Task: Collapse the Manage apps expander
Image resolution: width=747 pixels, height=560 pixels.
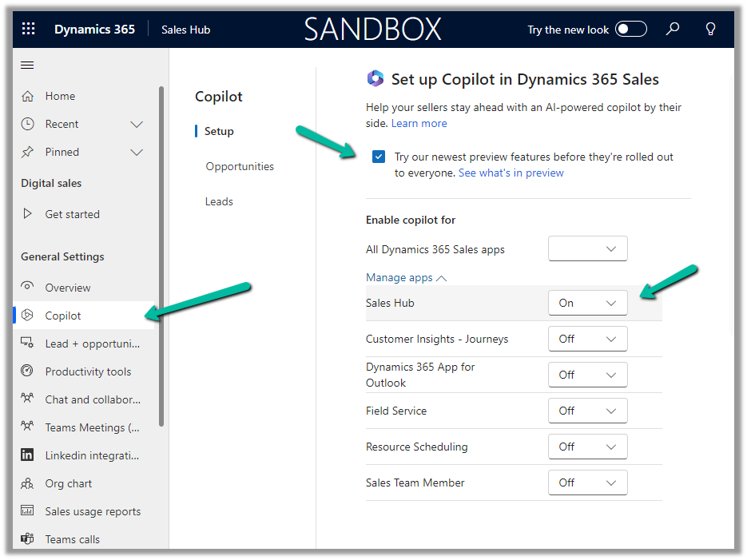Action: [406, 278]
